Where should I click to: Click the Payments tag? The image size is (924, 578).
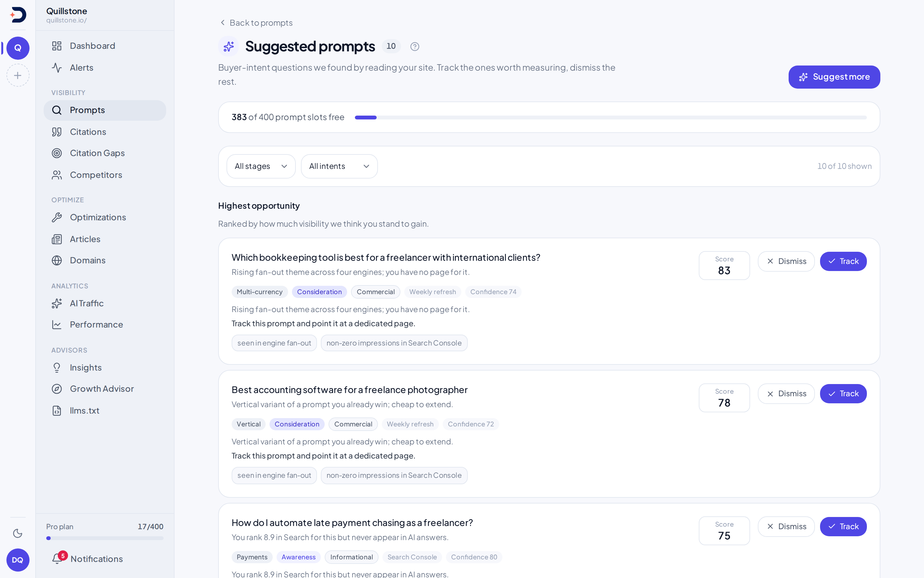coord(252,557)
